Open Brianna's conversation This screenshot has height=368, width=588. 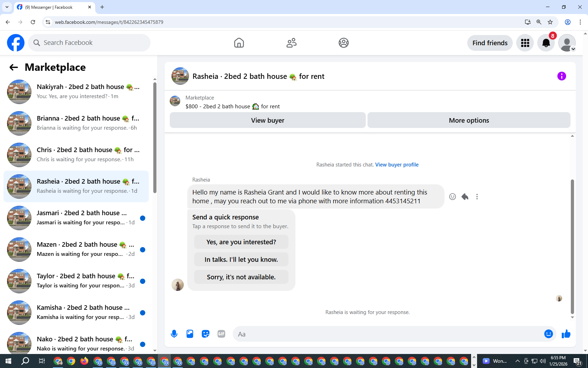pos(76,123)
